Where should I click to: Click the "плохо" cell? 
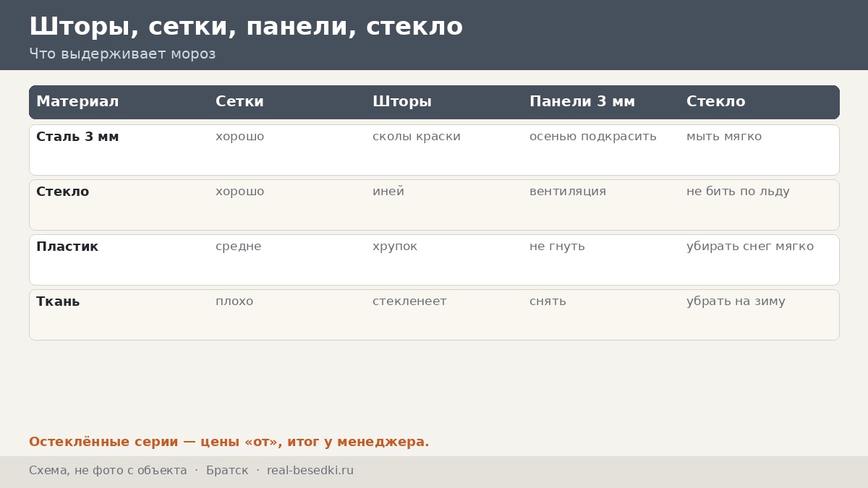234,301
